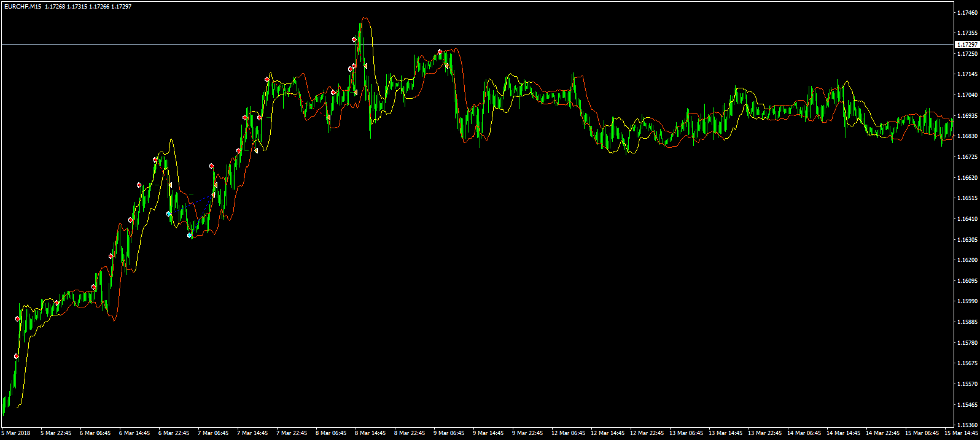This screenshot has height=440, width=980.
Task: Click the 9 Mar 06:45 time label
Action: tap(449, 433)
